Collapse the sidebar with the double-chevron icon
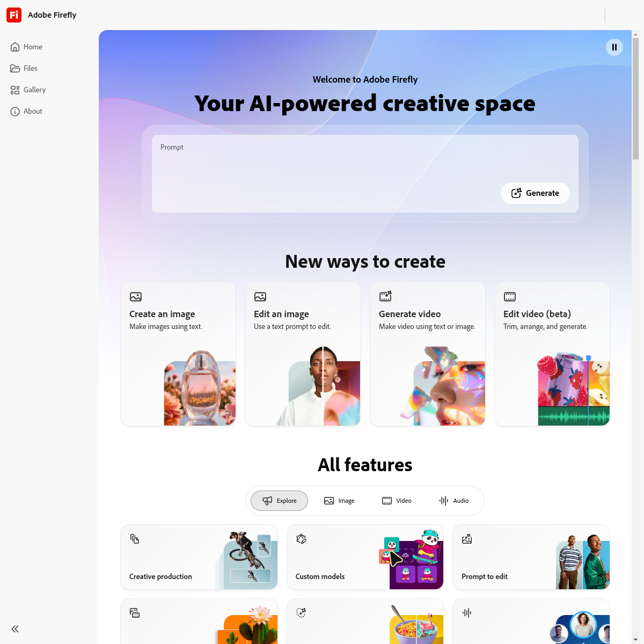 click(x=15, y=629)
